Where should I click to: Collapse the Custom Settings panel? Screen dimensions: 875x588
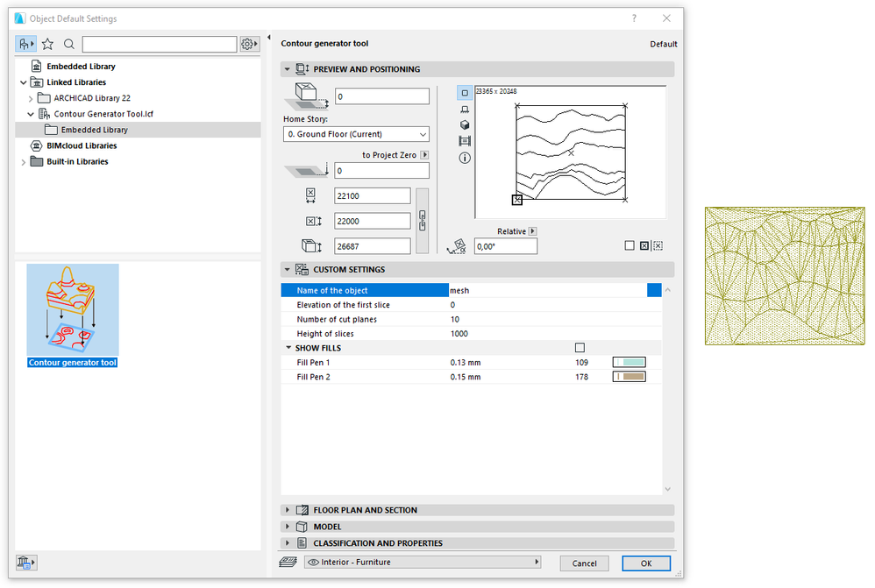pyautogui.click(x=288, y=269)
